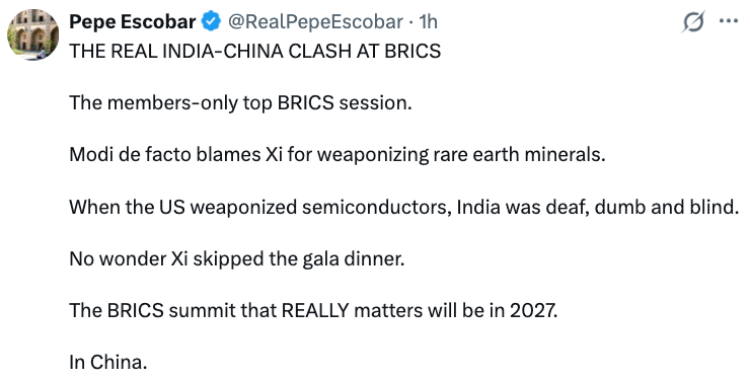Click the line about Modi blaming Xi

click(337, 155)
